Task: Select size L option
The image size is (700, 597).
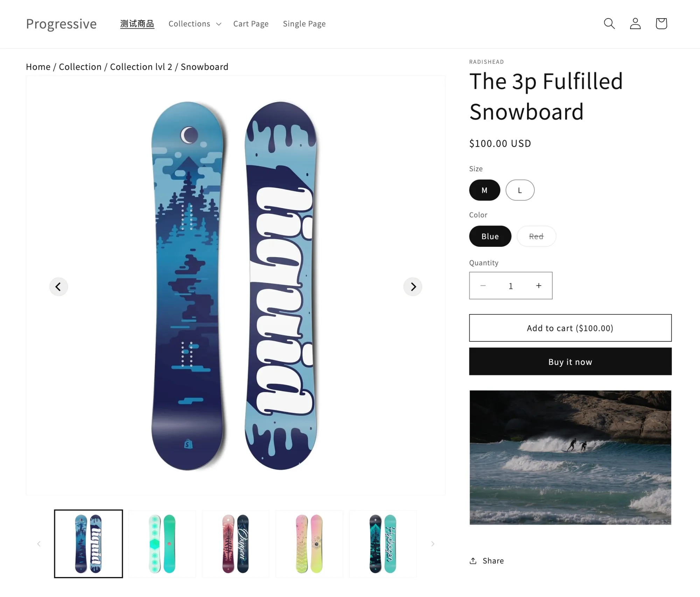Action: click(520, 190)
